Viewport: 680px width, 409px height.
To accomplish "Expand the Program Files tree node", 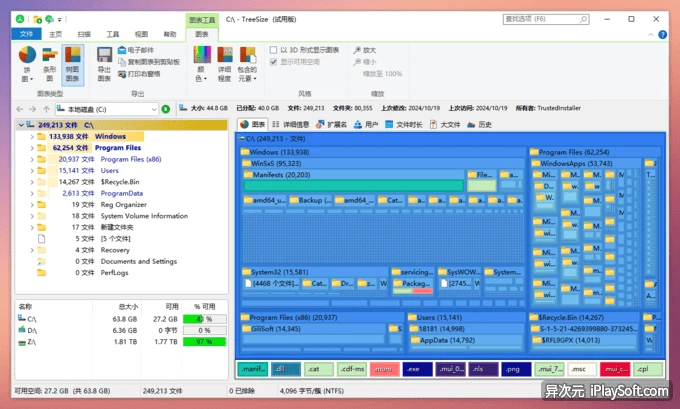I will 32,148.
